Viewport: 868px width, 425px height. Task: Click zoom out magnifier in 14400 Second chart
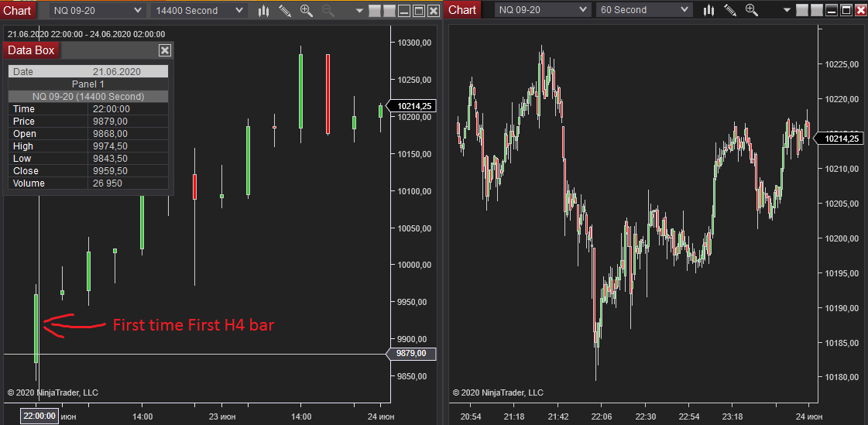pos(328,10)
